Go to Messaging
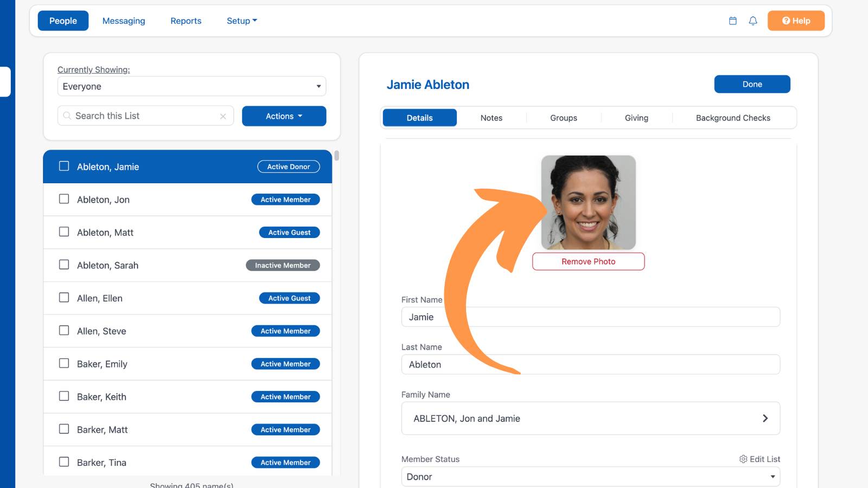The width and height of the screenshot is (868, 488). click(x=124, y=21)
